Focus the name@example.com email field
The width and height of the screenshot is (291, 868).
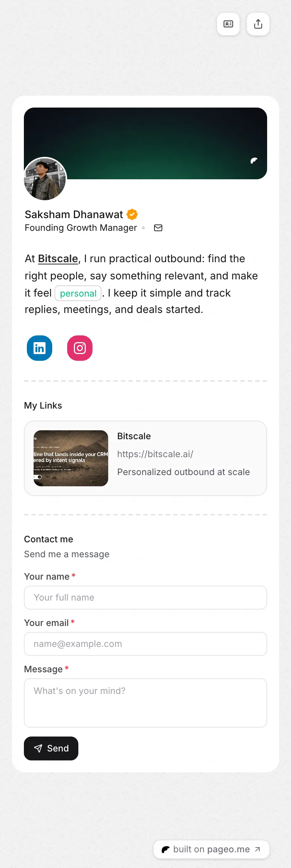click(x=145, y=644)
